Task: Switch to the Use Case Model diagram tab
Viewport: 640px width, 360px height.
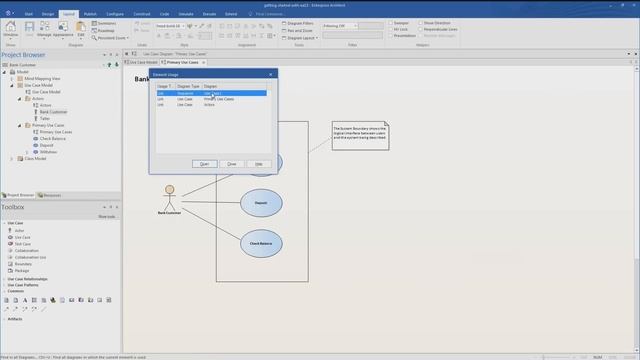Action: [141, 62]
